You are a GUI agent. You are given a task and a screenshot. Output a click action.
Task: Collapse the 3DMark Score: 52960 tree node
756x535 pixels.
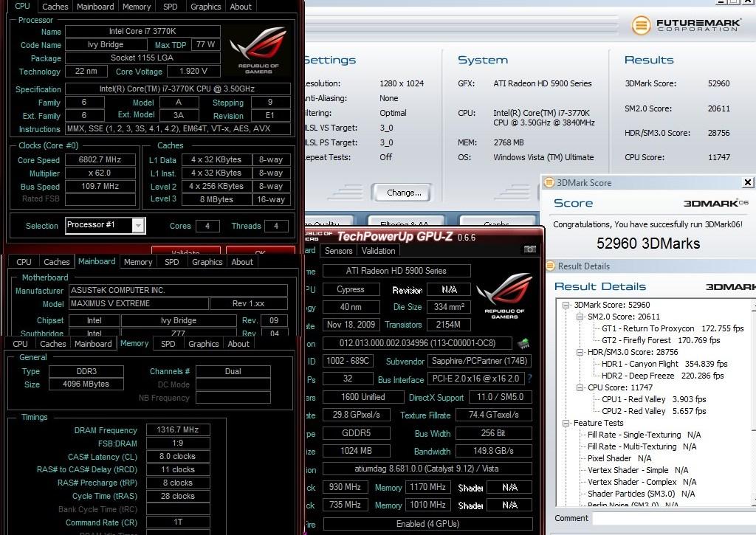click(x=566, y=305)
